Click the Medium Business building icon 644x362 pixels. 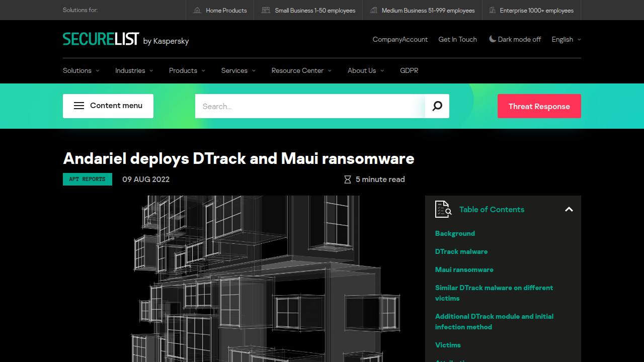coord(373,10)
